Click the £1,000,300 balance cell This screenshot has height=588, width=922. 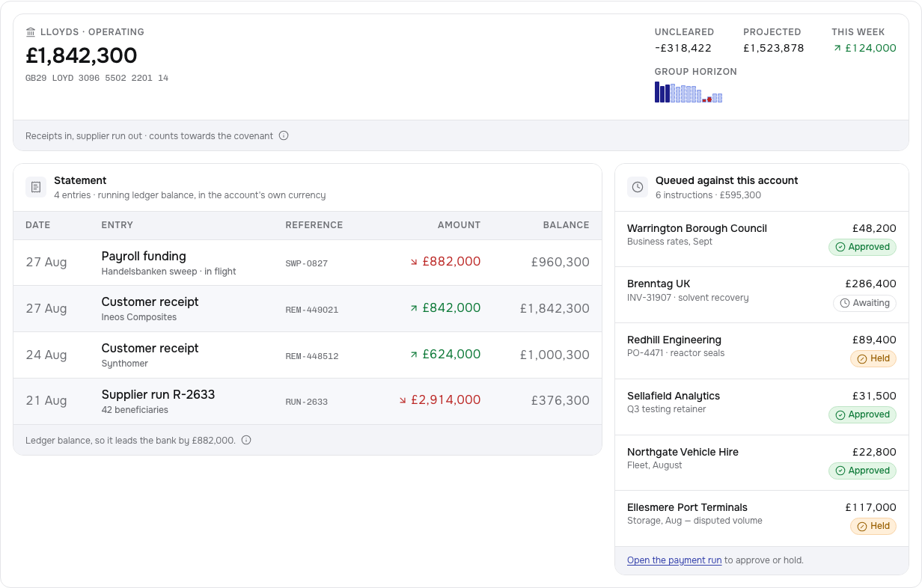[555, 355]
